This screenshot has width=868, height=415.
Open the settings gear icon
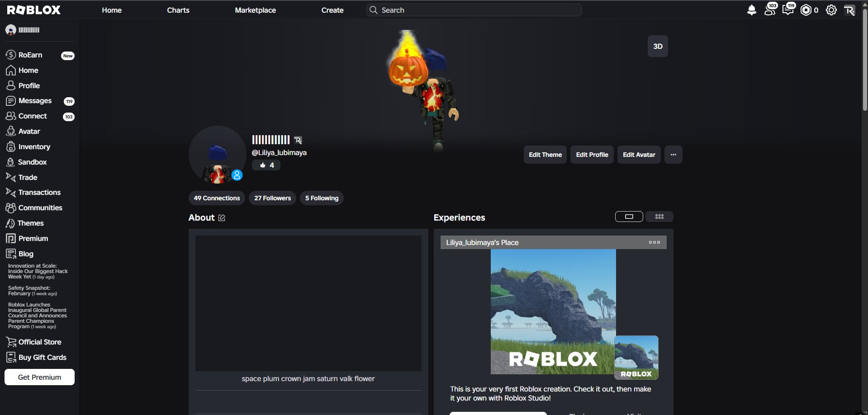tap(831, 10)
